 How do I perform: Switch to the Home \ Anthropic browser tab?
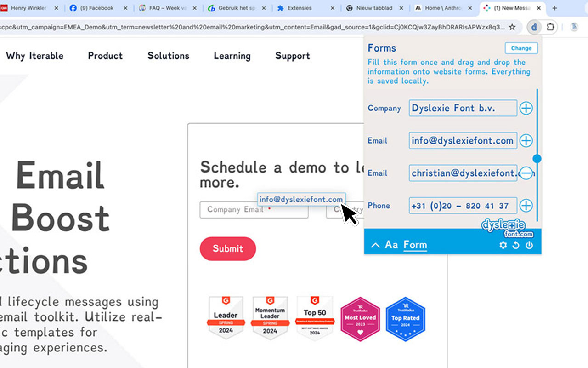coord(443,8)
